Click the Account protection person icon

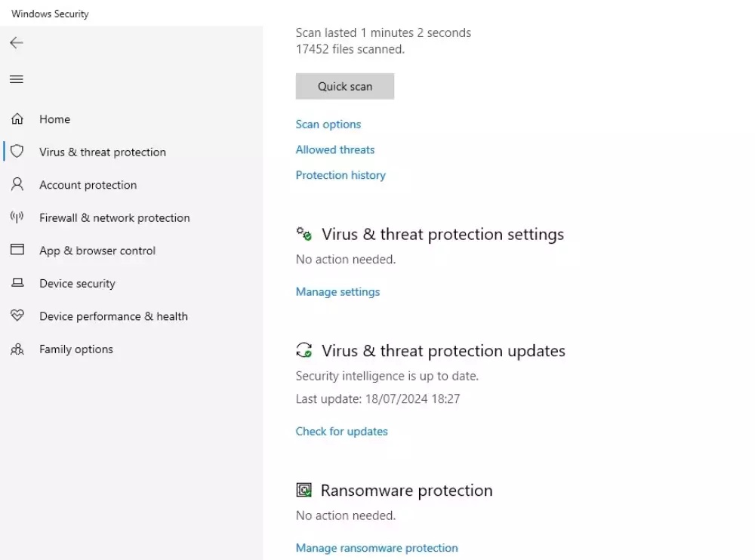[x=17, y=185]
